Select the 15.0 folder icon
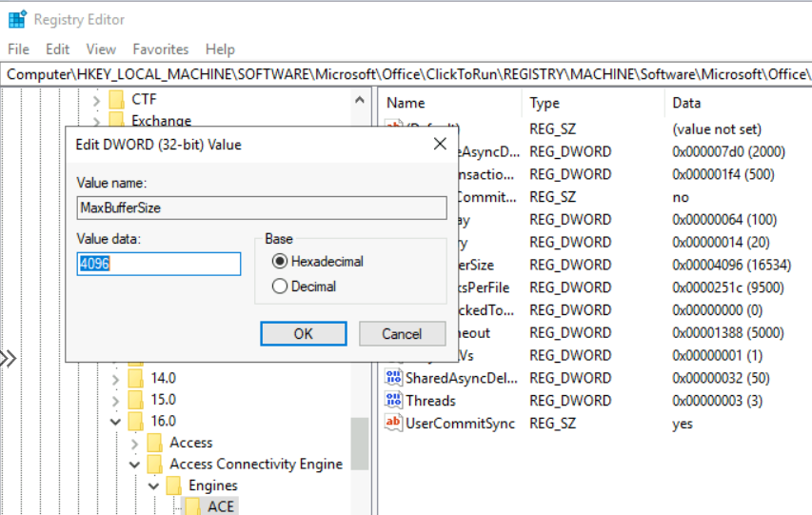The image size is (812, 515). (x=136, y=400)
